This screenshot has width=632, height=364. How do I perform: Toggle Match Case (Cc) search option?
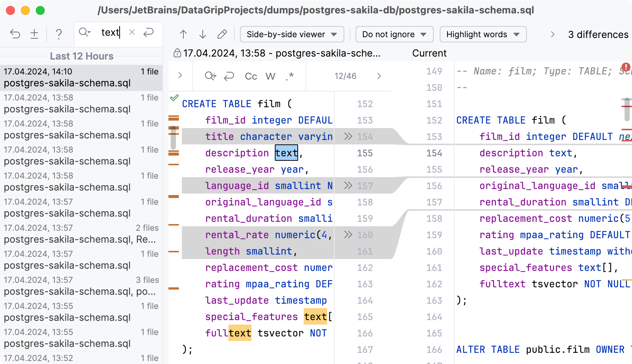pos(251,76)
